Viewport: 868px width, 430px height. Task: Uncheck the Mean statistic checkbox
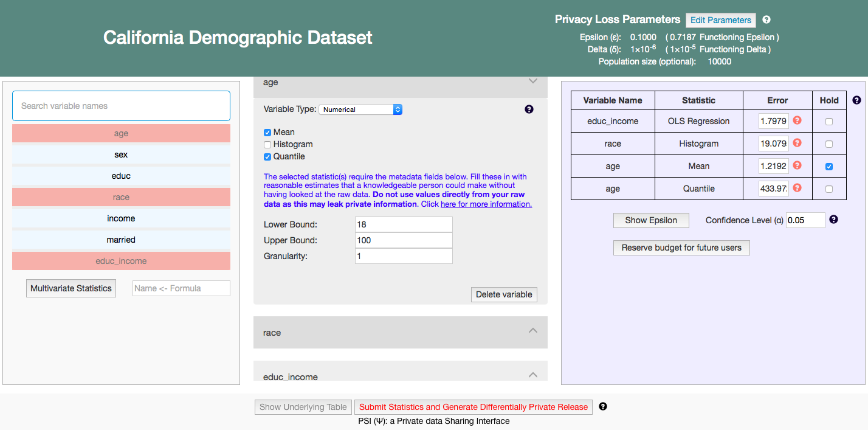coord(267,133)
